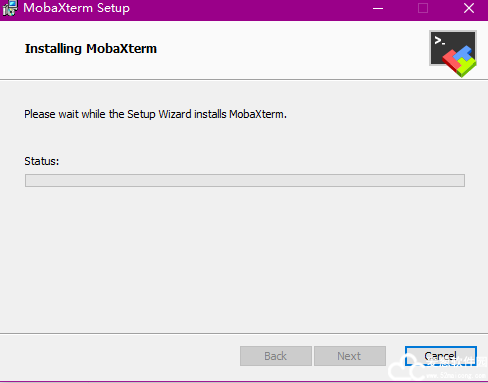Close the MobaXterm Setup window
Image resolution: width=488 pixels, height=383 pixels.
tap(469, 8)
